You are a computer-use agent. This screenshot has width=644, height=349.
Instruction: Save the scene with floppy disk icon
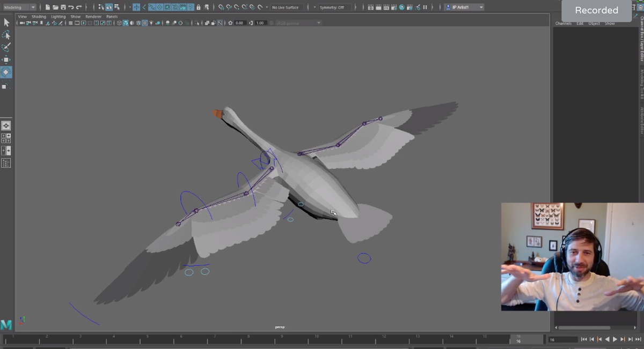pos(63,7)
